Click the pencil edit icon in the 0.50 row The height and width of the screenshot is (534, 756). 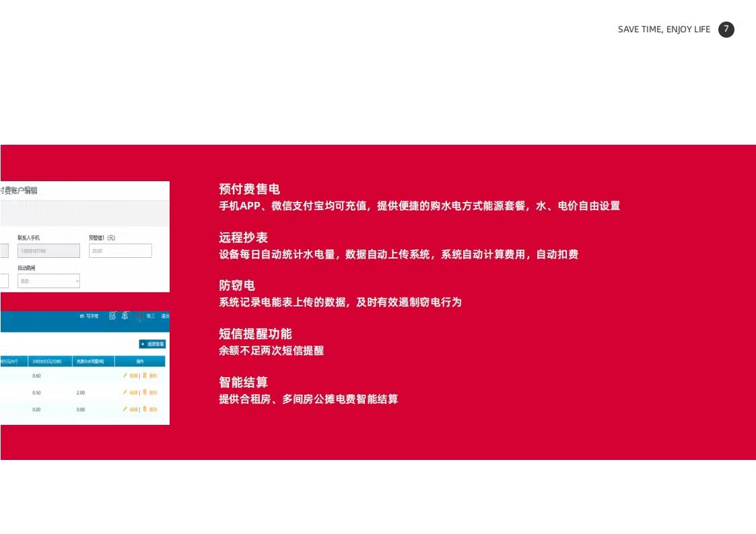pyautogui.click(x=125, y=392)
